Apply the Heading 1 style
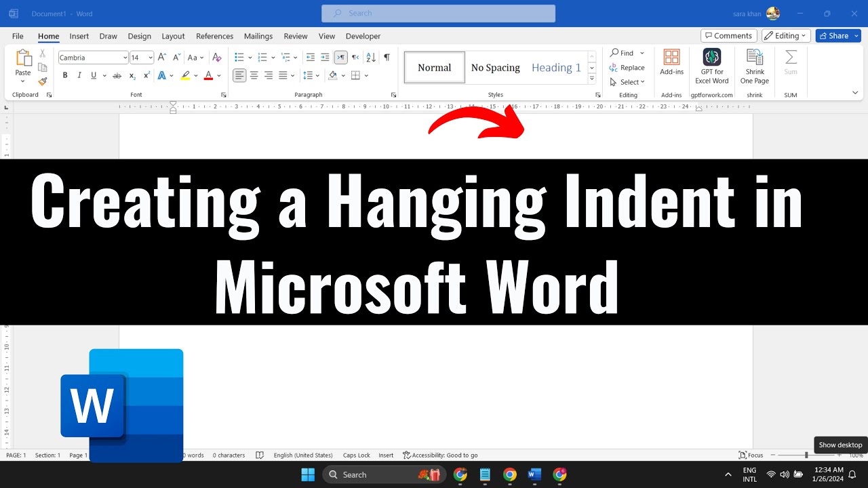The width and height of the screenshot is (868, 488). pyautogui.click(x=556, y=67)
